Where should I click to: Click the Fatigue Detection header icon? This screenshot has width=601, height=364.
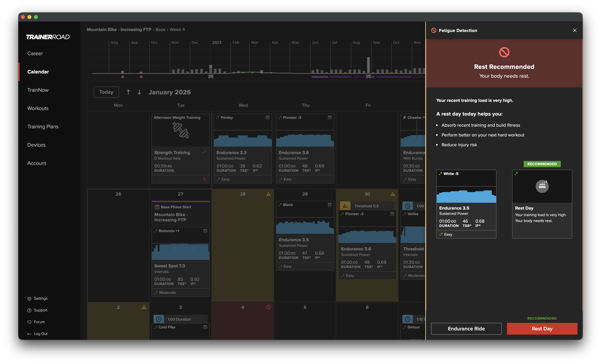pos(433,31)
